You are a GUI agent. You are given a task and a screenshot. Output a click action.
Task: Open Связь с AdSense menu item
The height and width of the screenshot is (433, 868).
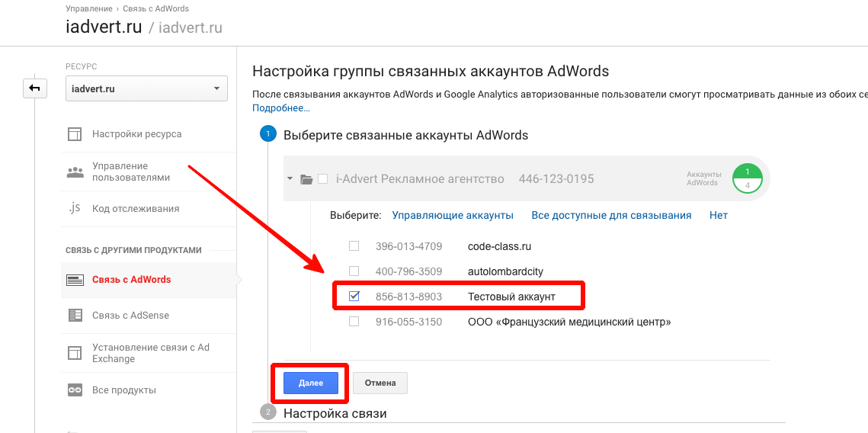(x=130, y=316)
